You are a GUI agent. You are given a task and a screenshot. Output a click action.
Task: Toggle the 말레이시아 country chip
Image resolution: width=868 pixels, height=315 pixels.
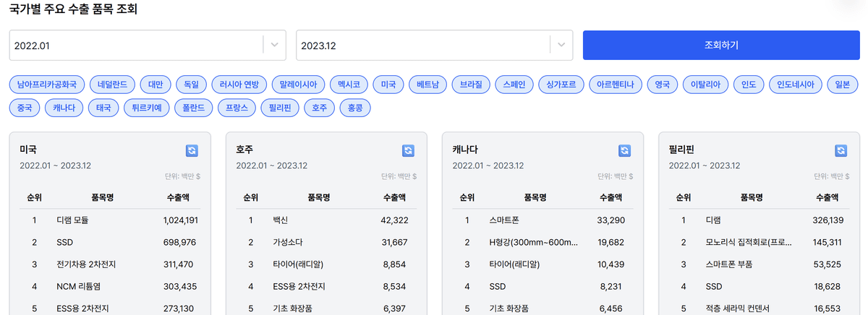click(297, 85)
